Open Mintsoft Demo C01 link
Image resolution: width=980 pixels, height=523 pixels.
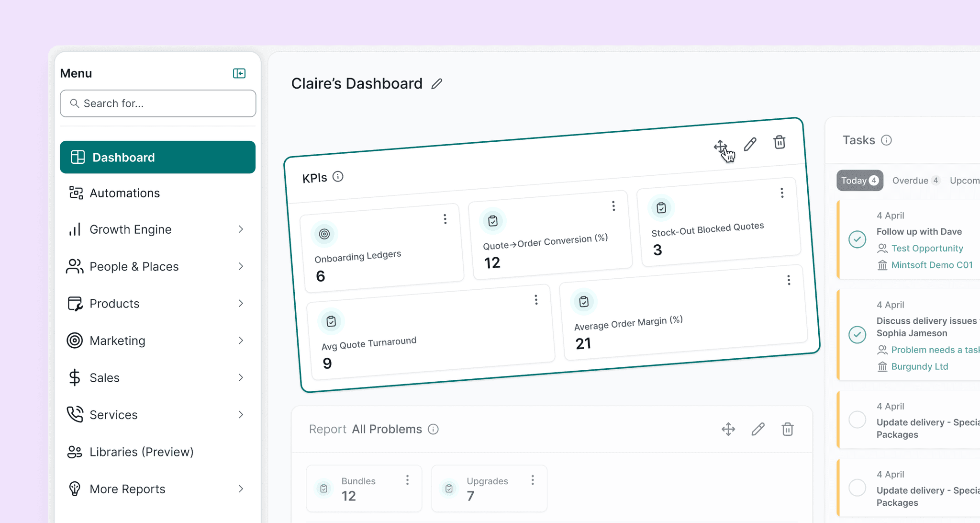pyautogui.click(x=932, y=265)
